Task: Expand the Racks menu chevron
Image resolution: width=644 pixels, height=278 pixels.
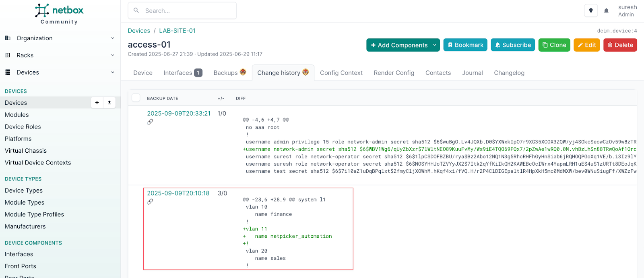Action: pyautogui.click(x=113, y=55)
